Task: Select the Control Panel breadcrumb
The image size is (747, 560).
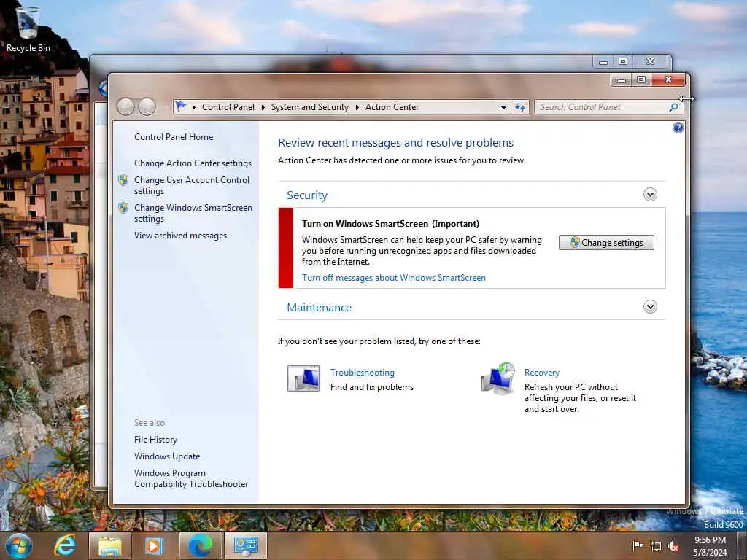Action: [x=228, y=107]
